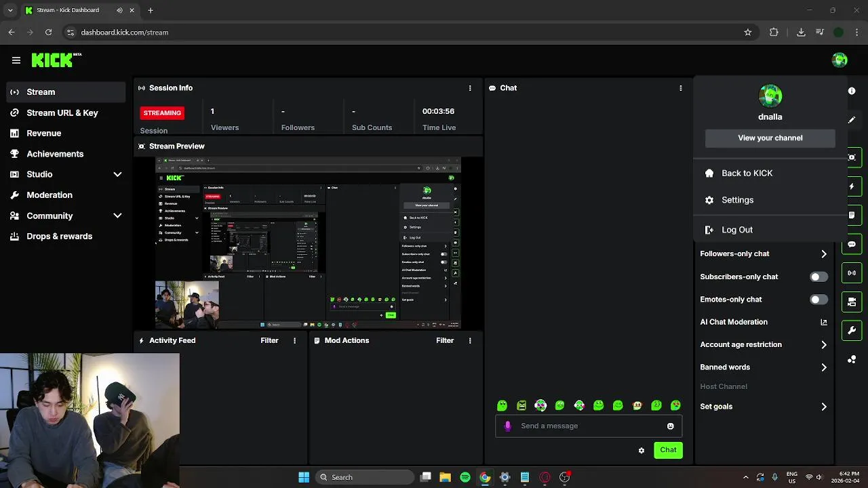Open Activity Feed three-dot menu
Screen dimensions: 868x488
[x=294, y=341]
